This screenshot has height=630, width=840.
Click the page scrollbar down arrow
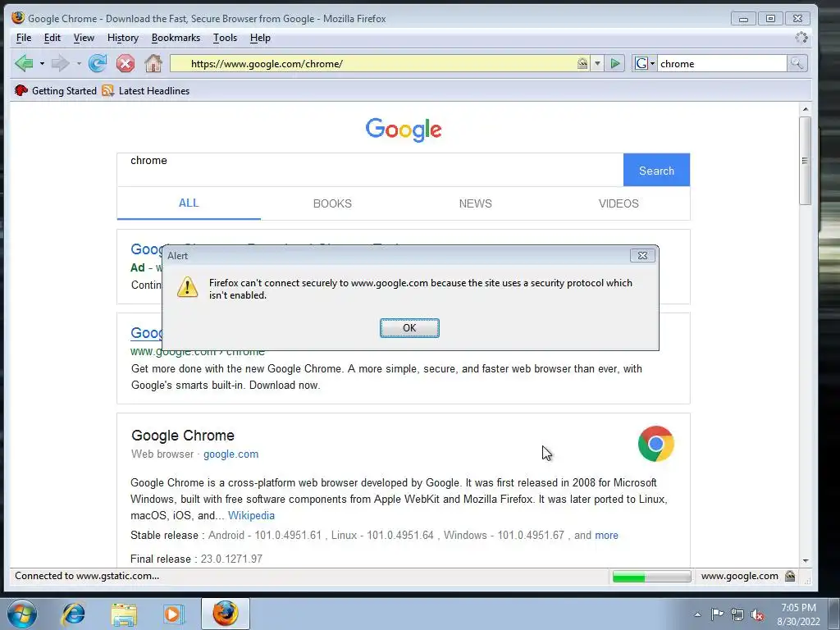(806, 561)
